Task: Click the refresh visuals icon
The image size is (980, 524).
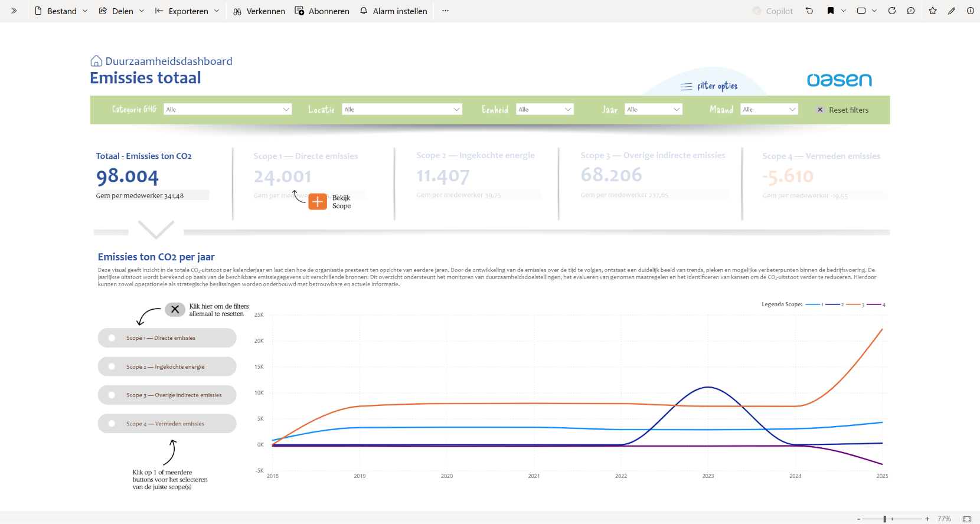Action: coord(892,11)
